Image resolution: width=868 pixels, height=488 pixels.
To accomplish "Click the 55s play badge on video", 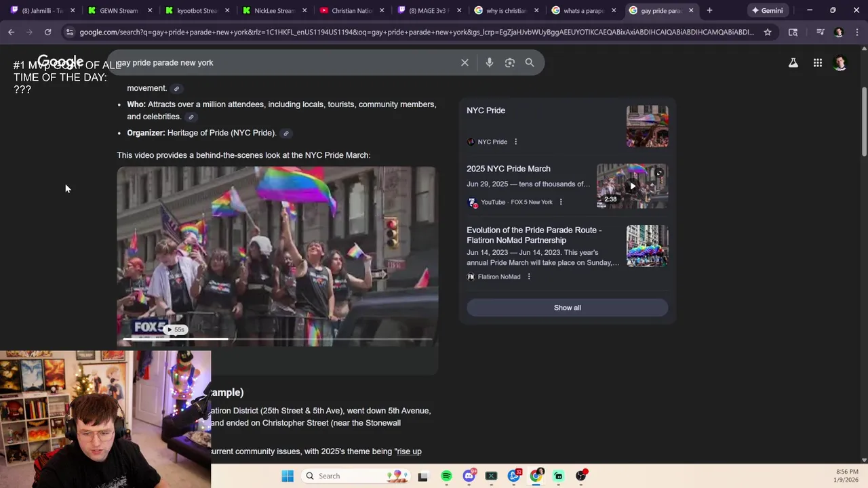I will pos(176,330).
